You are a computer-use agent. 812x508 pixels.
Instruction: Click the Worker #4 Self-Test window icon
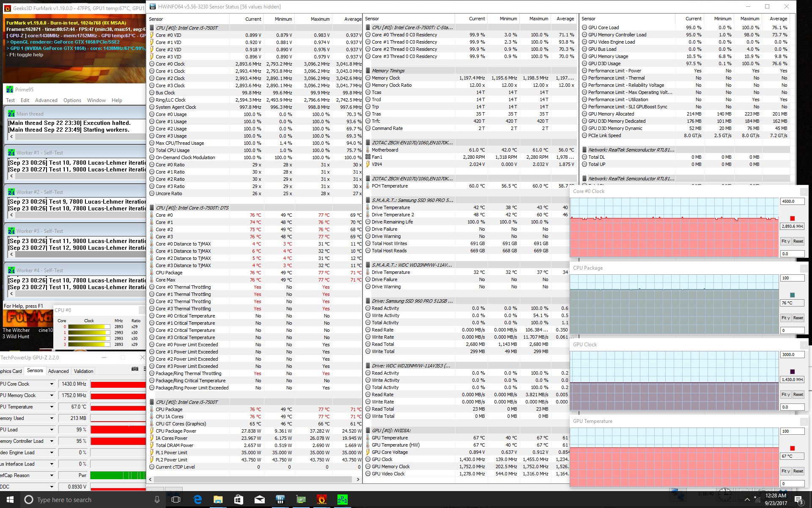(11, 270)
